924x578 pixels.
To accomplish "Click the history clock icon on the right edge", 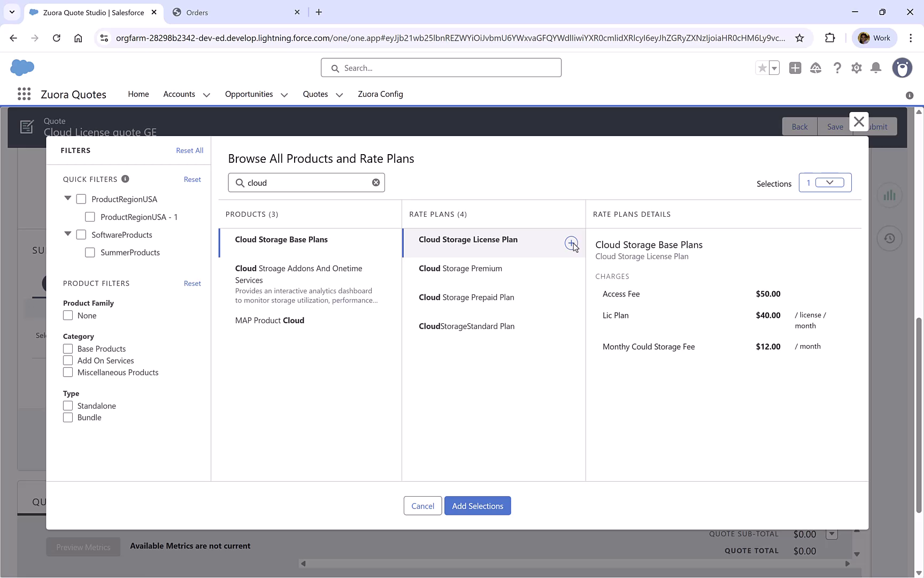I will pos(889,238).
